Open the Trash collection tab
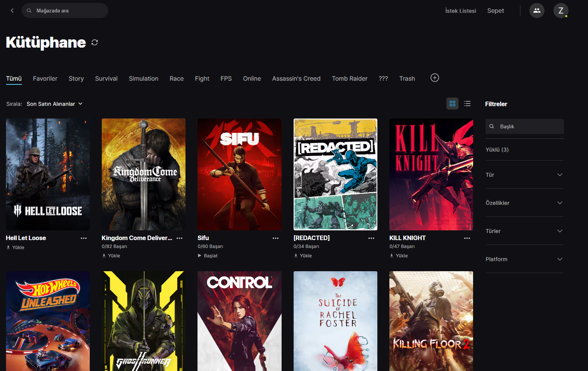Viewport: 588px width, 371px height. [407, 79]
